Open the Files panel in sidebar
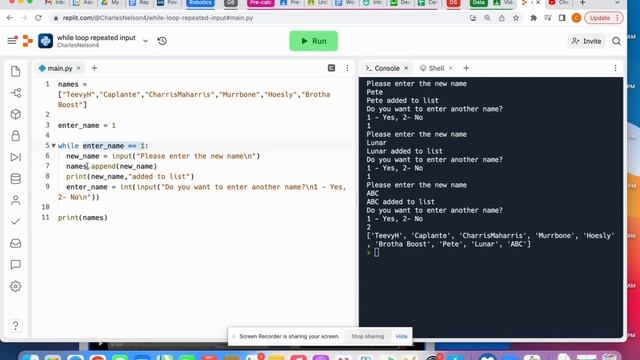The height and width of the screenshot is (360, 640). tap(16, 71)
